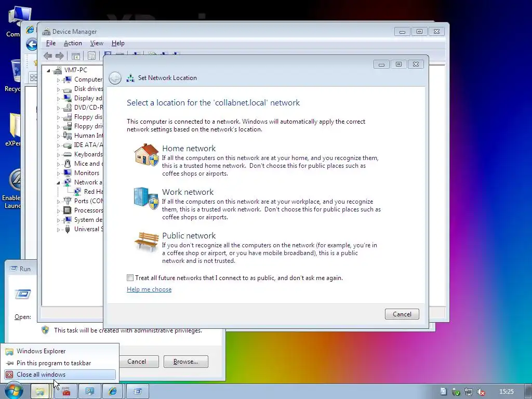Click the red toolbox taskbar icon
The width and height of the screenshot is (532, 399).
[66, 392]
